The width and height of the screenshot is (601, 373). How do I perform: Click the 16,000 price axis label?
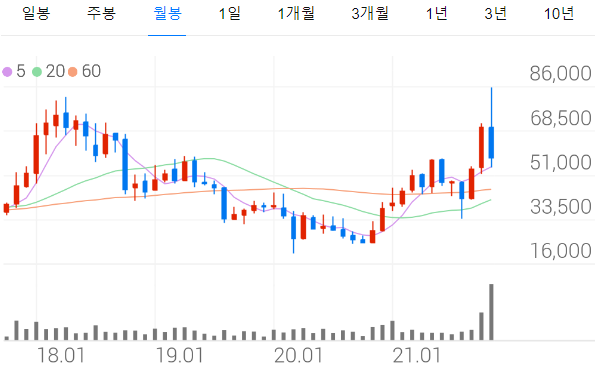click(561, 251)
